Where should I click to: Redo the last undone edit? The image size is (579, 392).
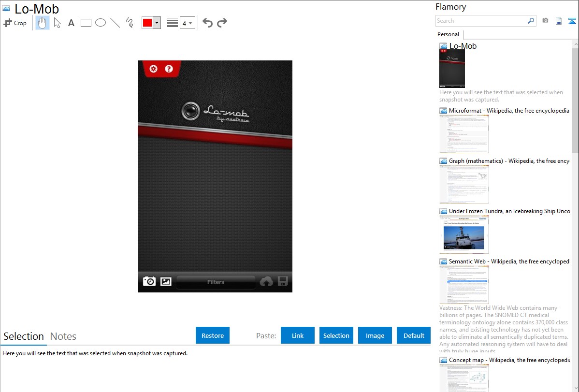pos(222,23)
